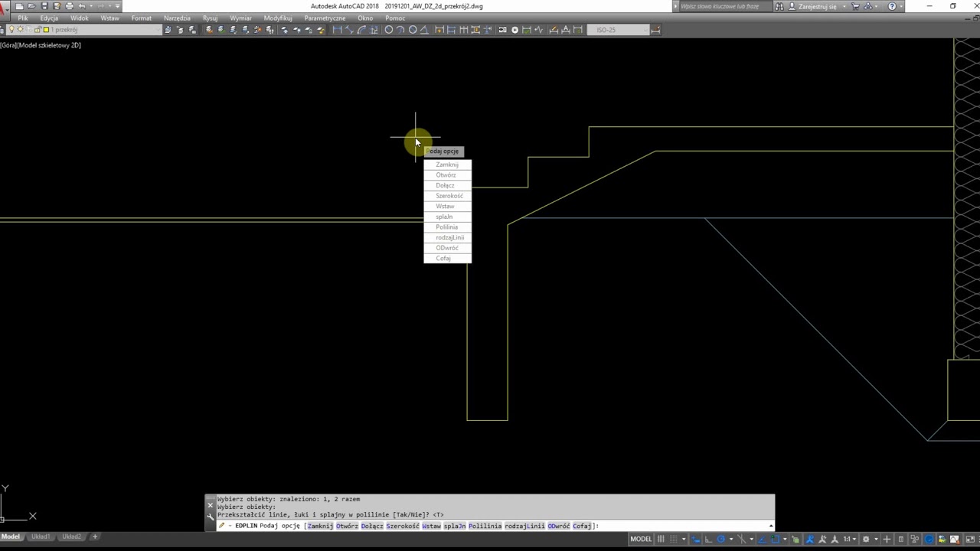The image size is (980, 551).
Task: Click the Cofaj option in command line
Action: [x=582, y=526]
